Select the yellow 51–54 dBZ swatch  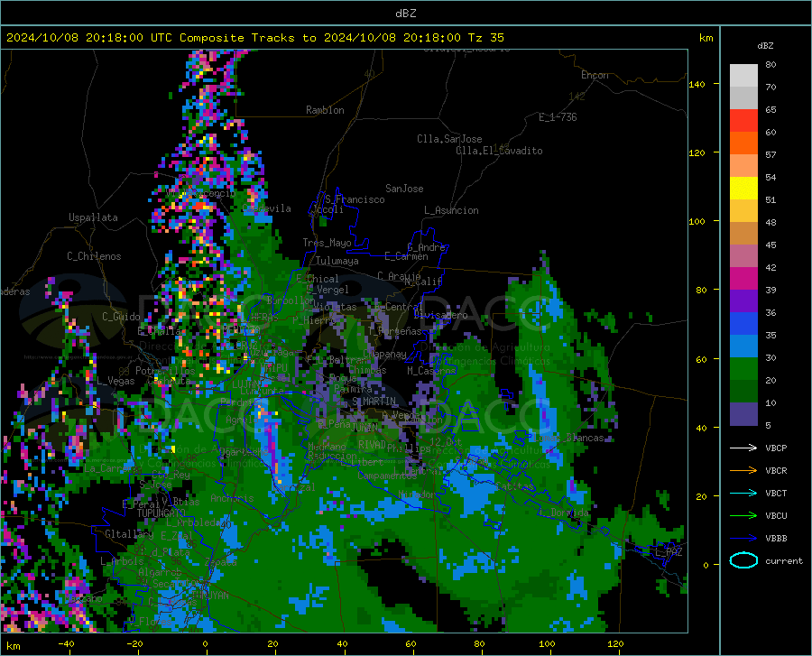click(x=743, y=189)
